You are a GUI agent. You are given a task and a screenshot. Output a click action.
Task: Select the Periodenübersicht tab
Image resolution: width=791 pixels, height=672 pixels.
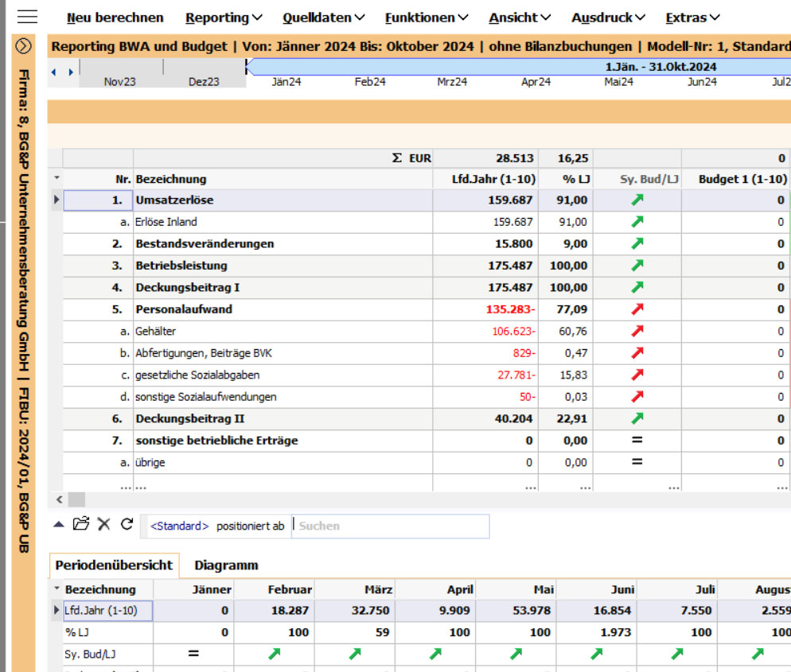114,565
